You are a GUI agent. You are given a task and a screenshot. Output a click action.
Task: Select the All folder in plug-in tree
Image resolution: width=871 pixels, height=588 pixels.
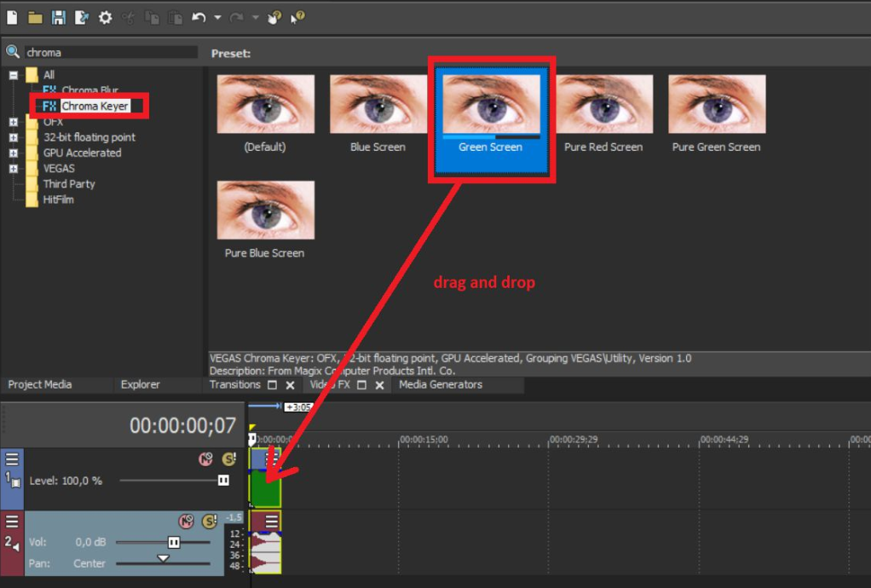point(49,75)
